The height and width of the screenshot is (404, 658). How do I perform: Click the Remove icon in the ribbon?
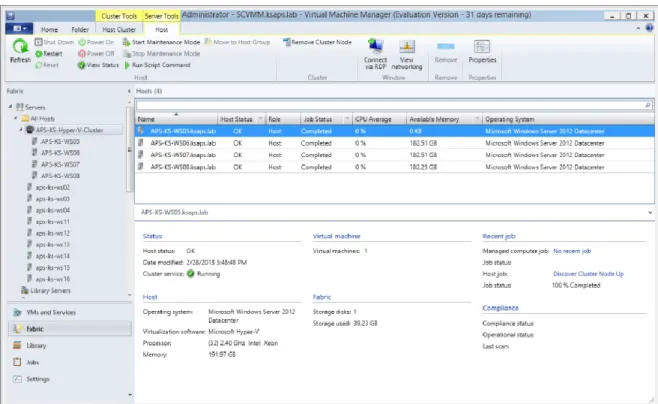point(446,46)
